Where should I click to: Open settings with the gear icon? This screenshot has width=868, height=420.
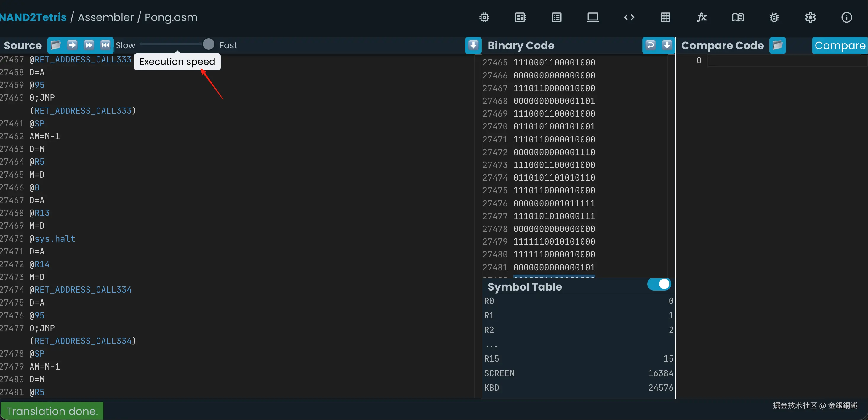[x=810, y=17]
